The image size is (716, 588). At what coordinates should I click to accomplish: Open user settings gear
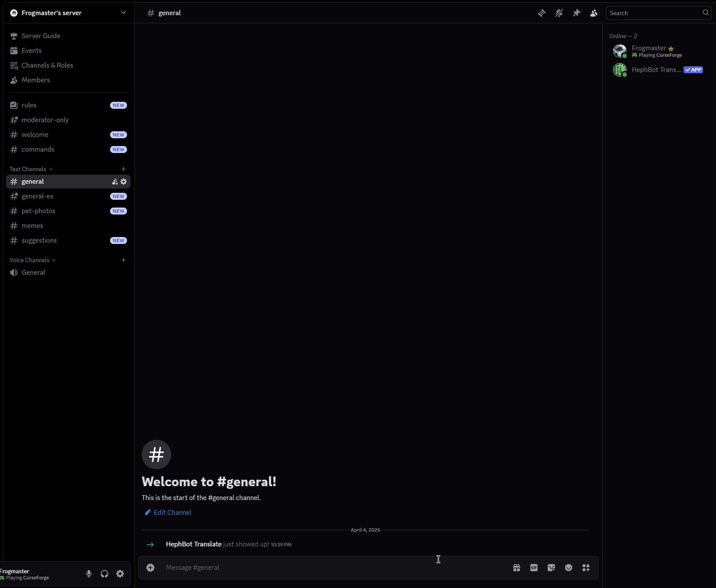tap(120, 574)
